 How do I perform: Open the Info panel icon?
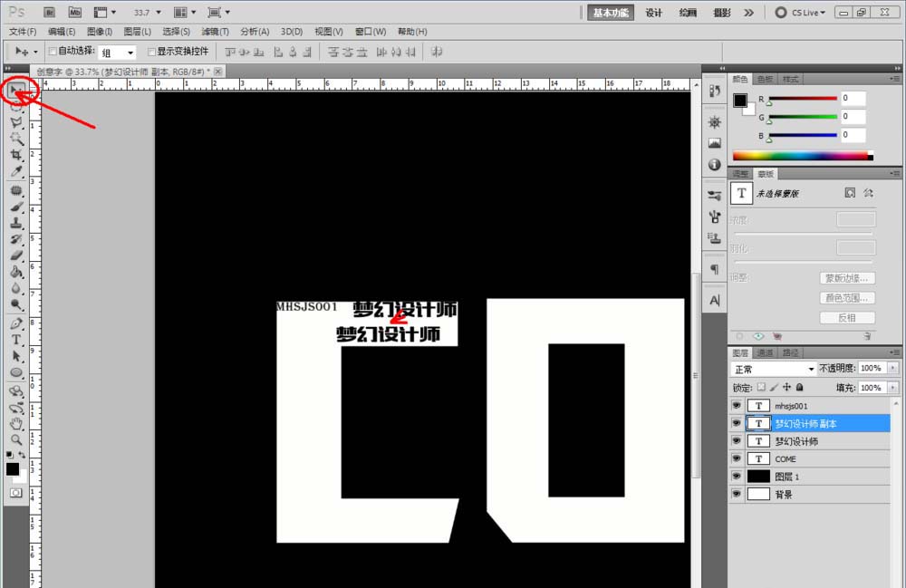click(x=715, y=165)
